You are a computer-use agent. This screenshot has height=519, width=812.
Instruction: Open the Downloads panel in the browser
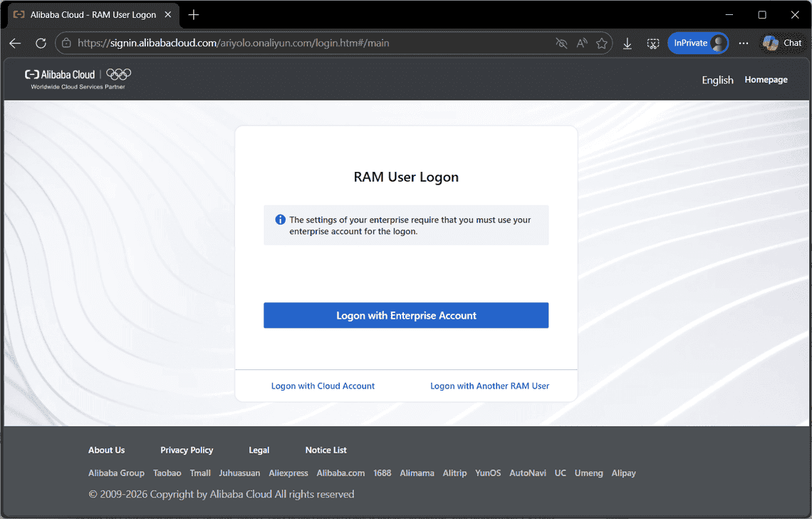pyautogui.click(x=627, y=43)
